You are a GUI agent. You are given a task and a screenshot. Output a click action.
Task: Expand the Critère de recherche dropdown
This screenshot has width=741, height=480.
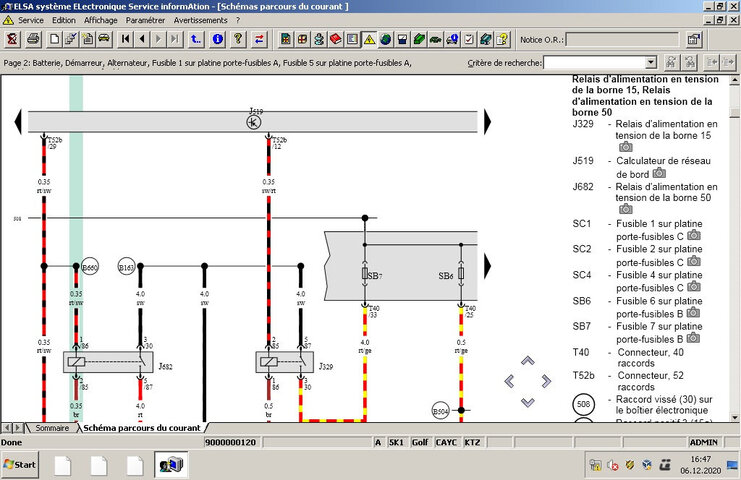(x=651, y=62)
